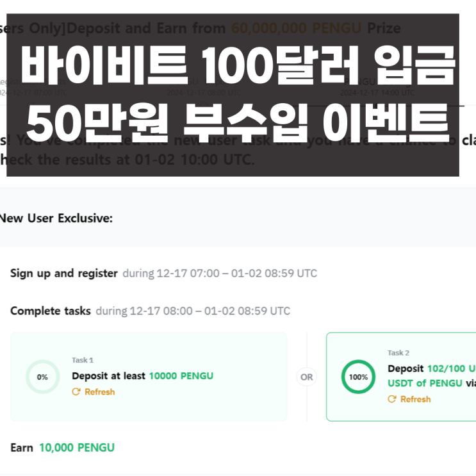Click the circular refresh arrow icon in Task 1
Image resolution: width=476 pixels, height=476 pixels.
tap(76, 391)
